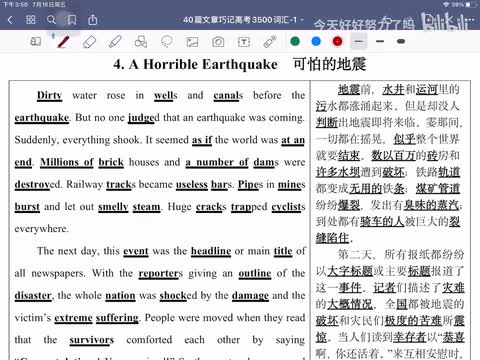Tap the Chinese word "幸存者"
Viewport: 480px width, 360px height.
(410, 337)
